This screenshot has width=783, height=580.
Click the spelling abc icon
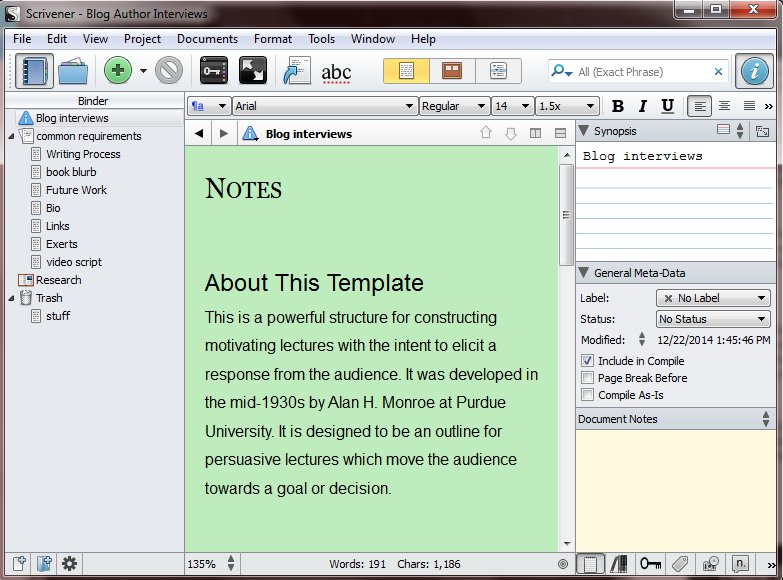pos(336,72)
